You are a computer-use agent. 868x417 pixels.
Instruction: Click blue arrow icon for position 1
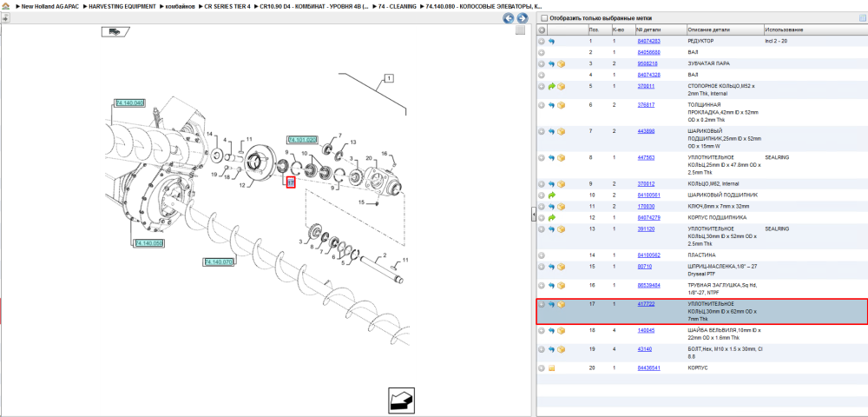point(551,41)
